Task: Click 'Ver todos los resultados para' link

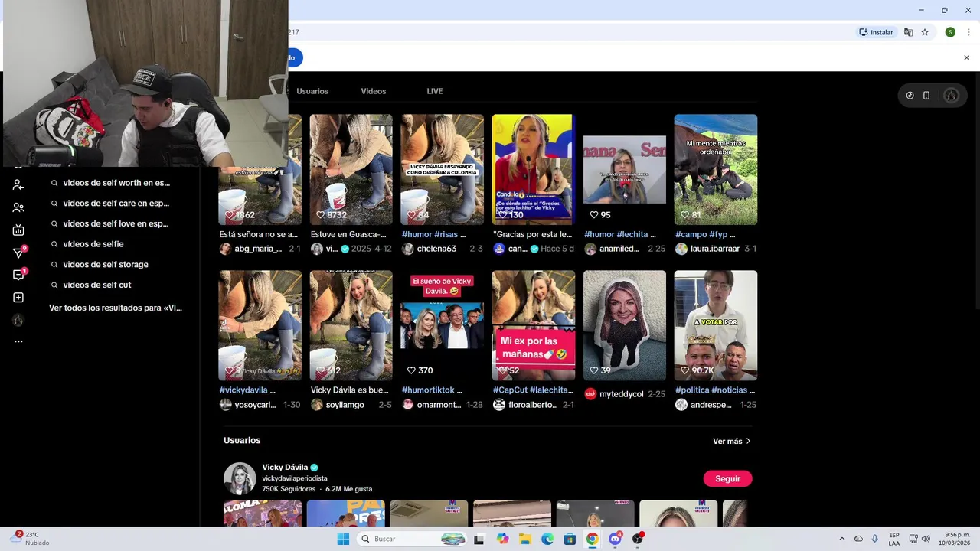Action: point(116,308)
